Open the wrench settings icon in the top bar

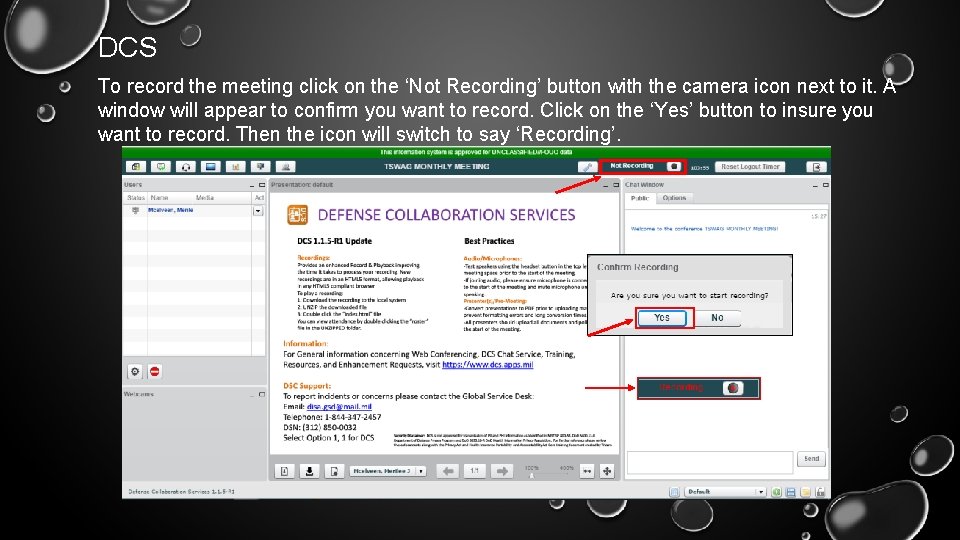[587, 167]
